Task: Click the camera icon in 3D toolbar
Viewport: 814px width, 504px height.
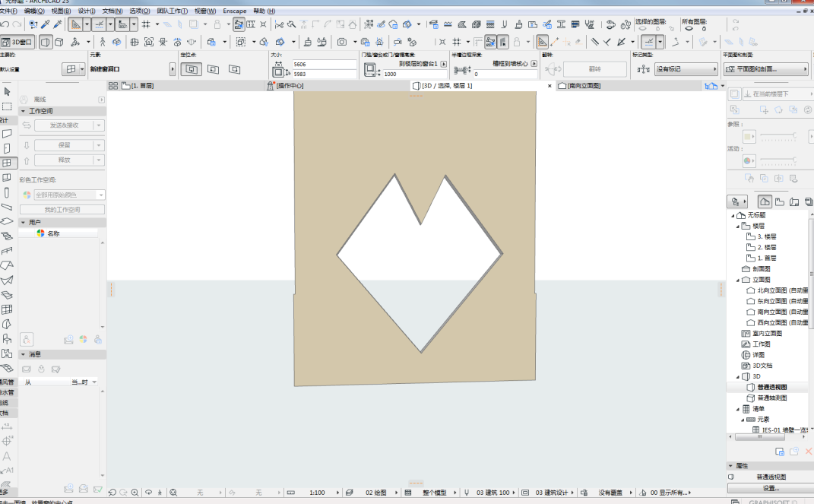Action: (x=341, y=42)
